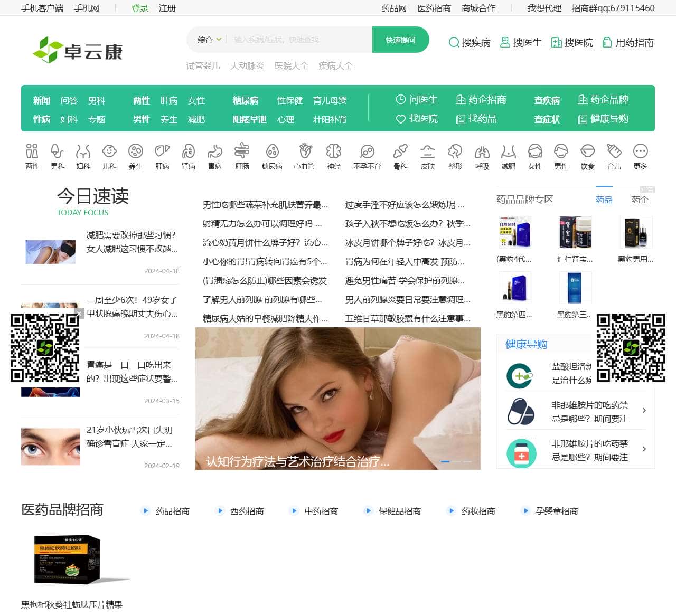Expand first 非那雄胺片 item arrow
Image resolution: width=676 pixels, height=616 pixels.
[x=644, y=411]
